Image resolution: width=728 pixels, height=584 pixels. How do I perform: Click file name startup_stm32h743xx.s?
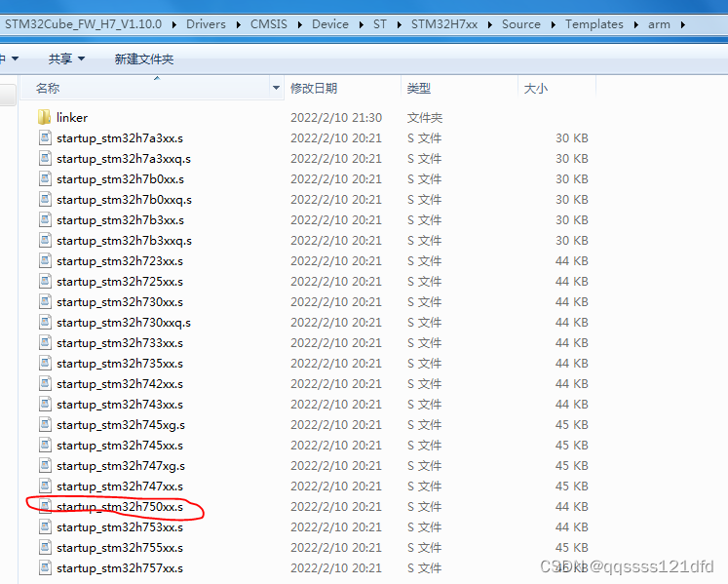point(120,405)
